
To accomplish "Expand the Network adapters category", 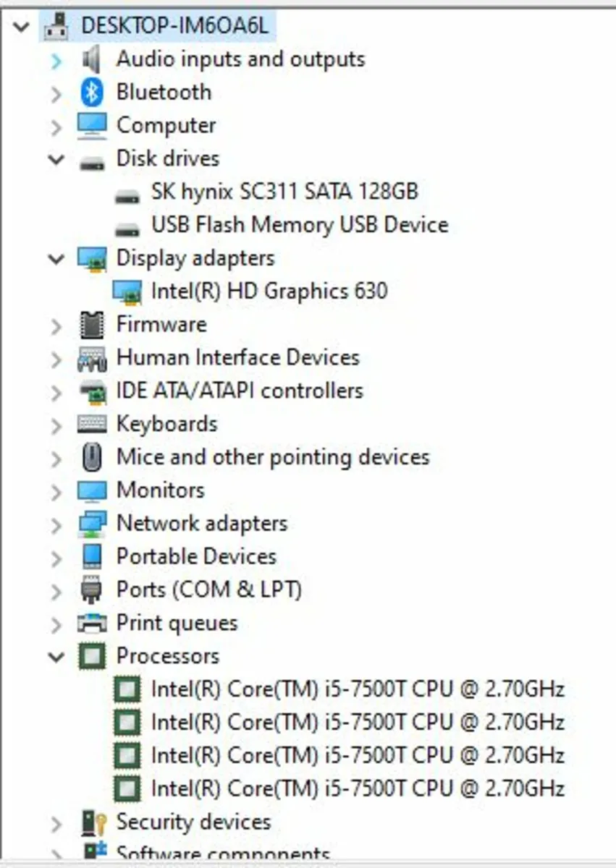I will coord(56,523).
